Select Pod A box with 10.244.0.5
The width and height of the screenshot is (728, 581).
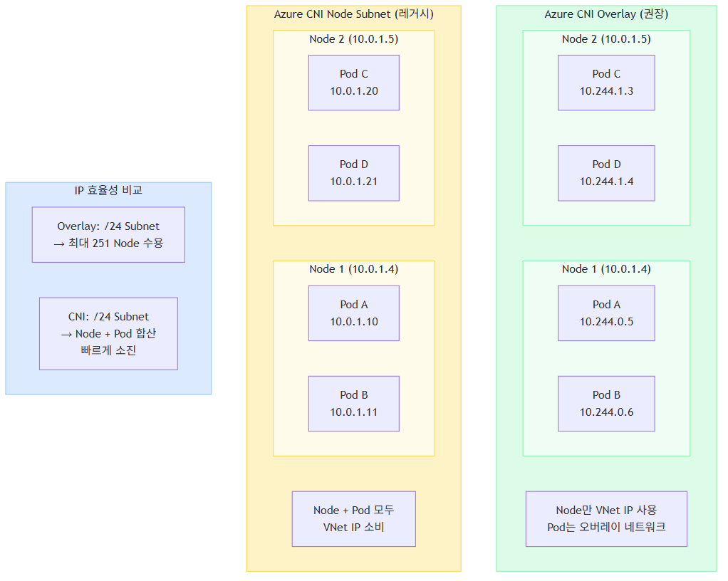pyautogui.click(x=606, y=313)
